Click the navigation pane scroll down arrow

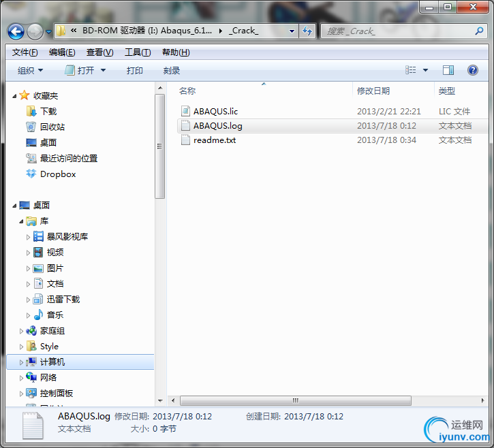(x=160, y=401)
